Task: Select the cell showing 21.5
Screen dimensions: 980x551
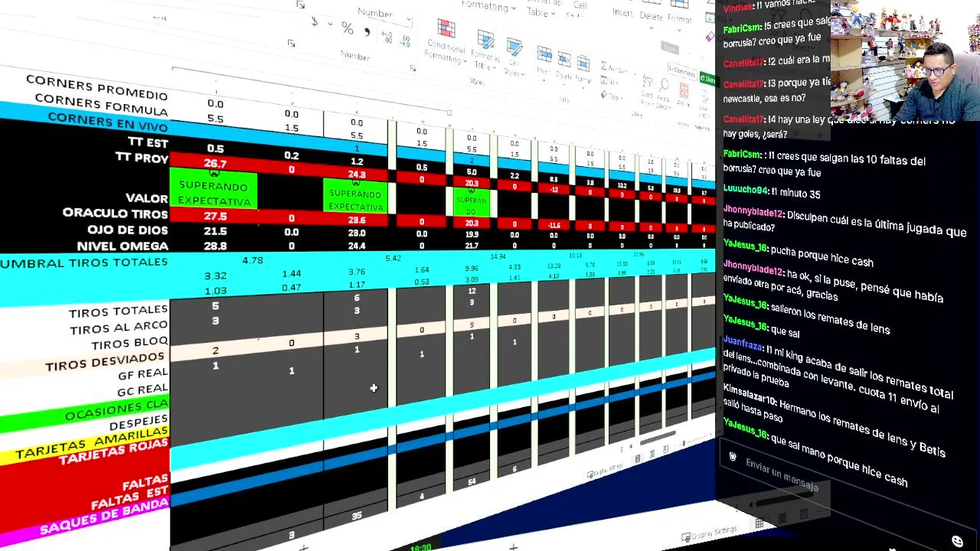Action: pyautogui.click(x=215, y=231)
